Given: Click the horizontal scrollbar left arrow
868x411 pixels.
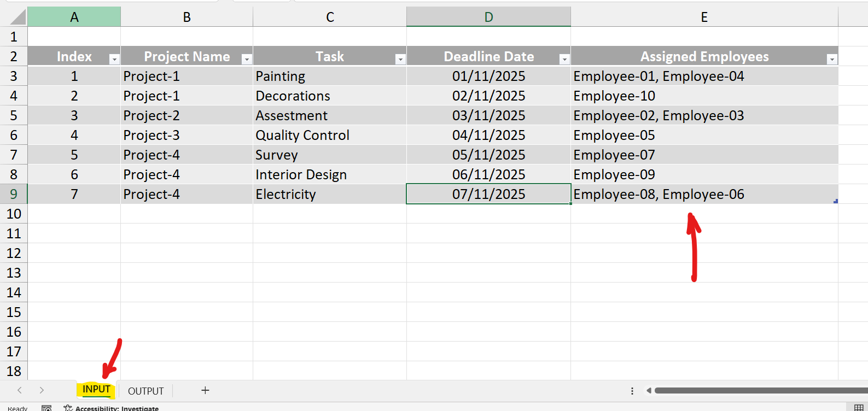Looking at the screenshot, I should (649, 390).
